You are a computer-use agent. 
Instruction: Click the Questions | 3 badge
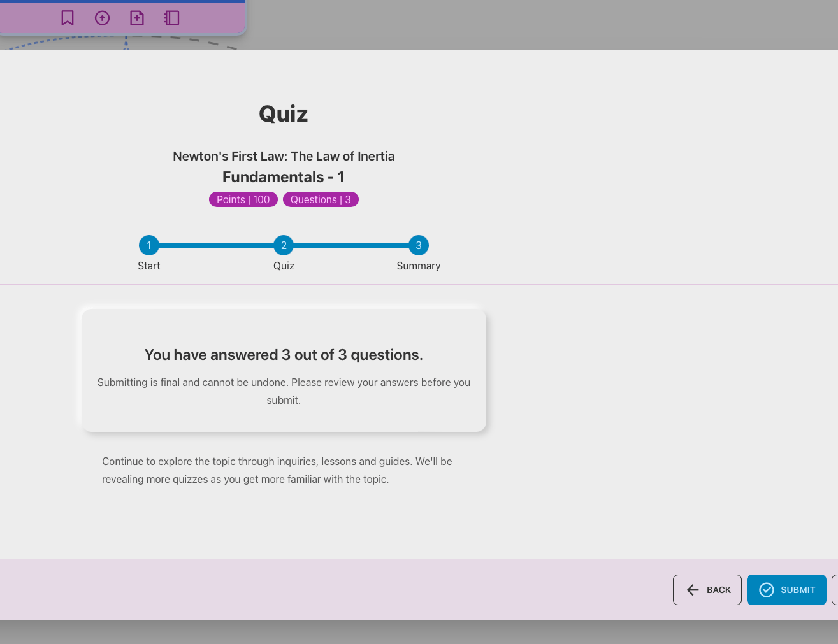tap(321, 199)
